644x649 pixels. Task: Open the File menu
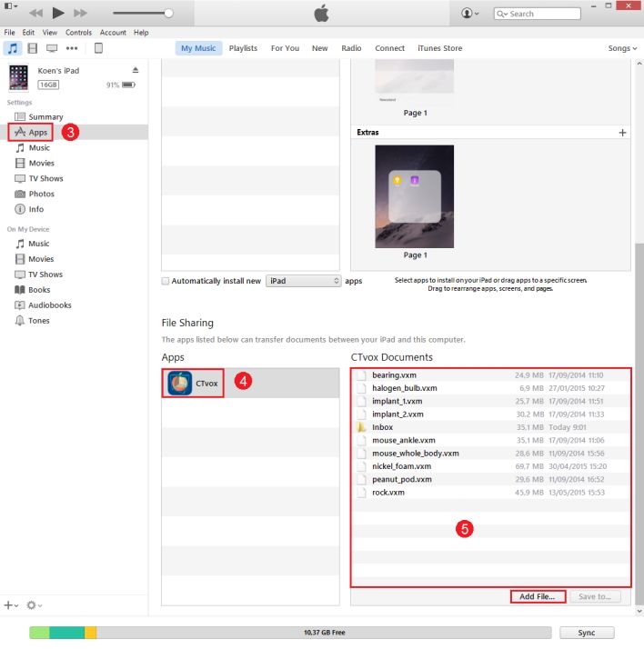(x=9, y=33)
